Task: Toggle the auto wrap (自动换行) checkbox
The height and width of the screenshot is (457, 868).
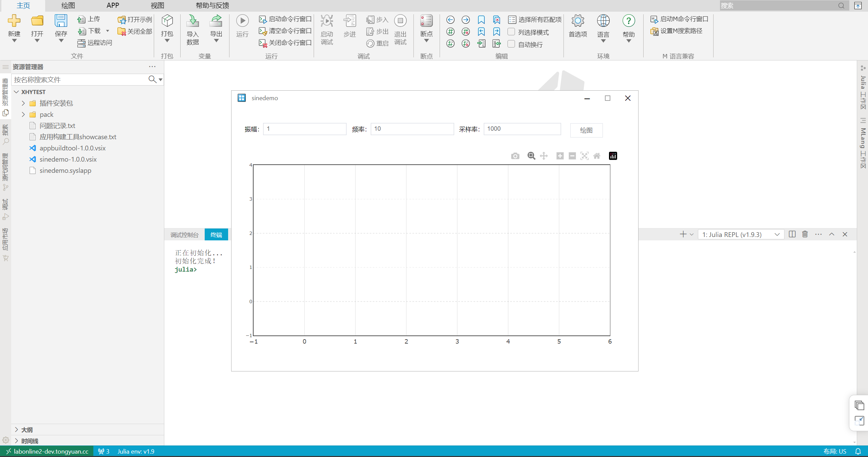Action: click(511, 44)
